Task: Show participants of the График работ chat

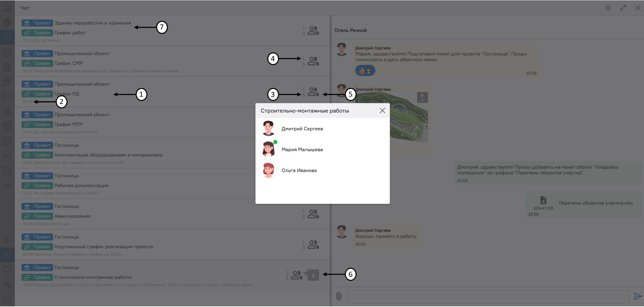Action: pyautogui.click(x=313, y=31)
